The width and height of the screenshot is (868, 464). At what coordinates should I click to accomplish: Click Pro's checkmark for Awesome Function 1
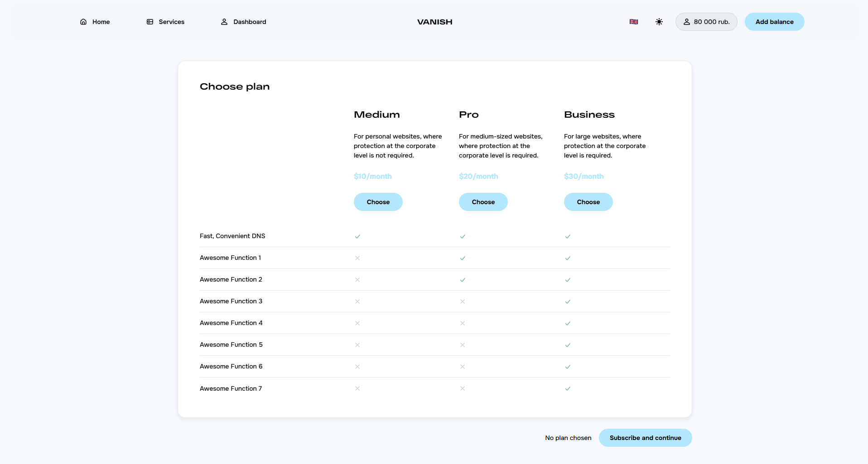tap(463, 258)
